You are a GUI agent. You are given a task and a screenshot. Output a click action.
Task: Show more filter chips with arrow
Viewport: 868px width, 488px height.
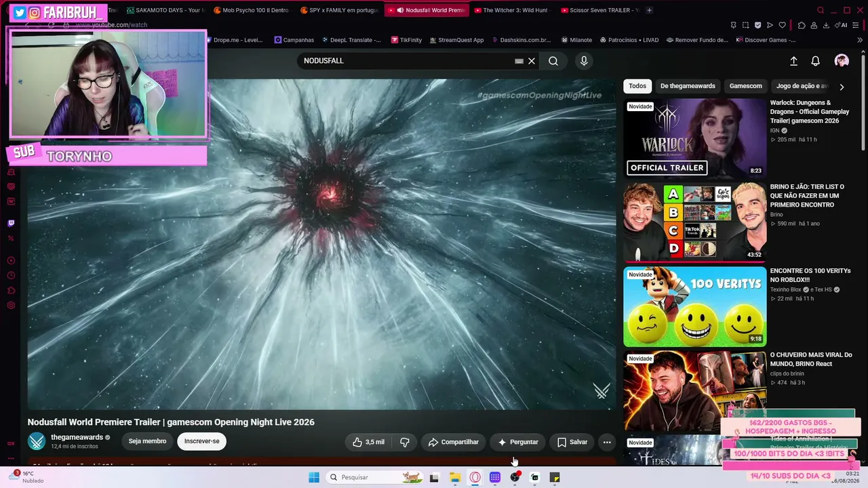click(x=842, y=87)
